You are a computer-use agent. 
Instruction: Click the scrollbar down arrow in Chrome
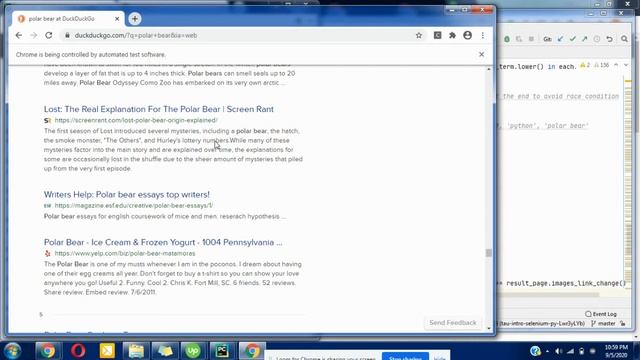click(489, 328)
